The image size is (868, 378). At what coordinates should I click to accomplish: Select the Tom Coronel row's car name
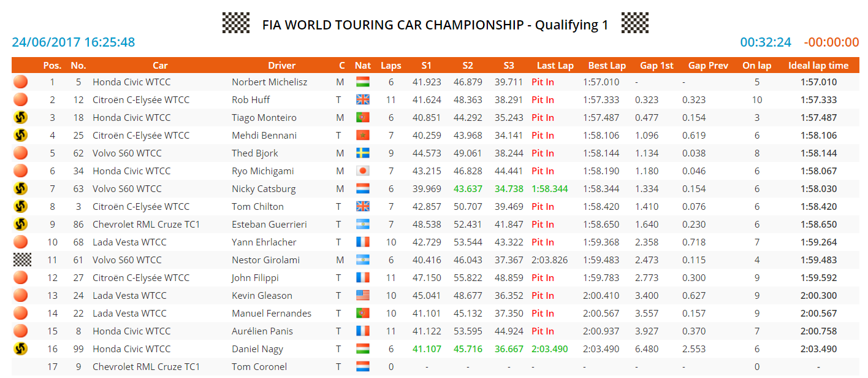[x=146, y=367]
